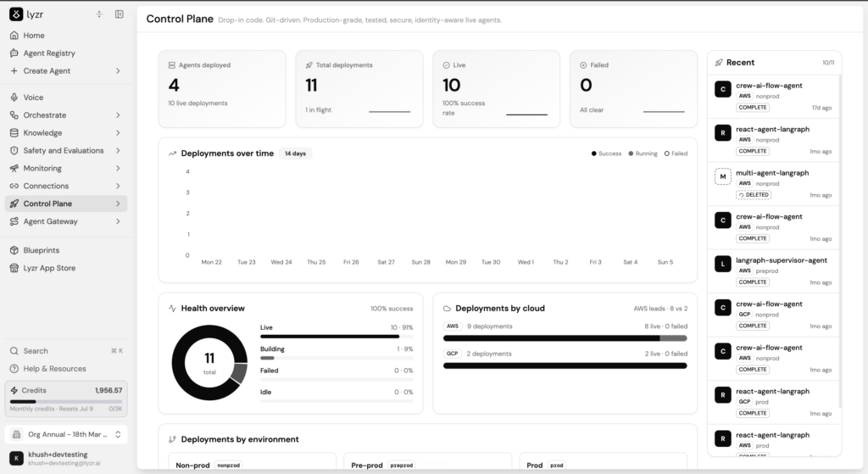This screenshot has height=474, width=868.
Task: Expand the Orchestrate submenu arrow
Action: click(x=118, y=115)
